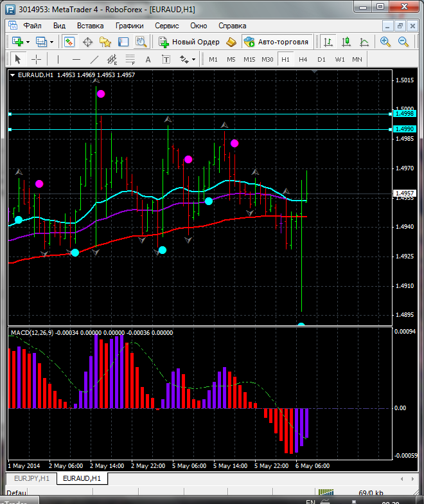
Task: Toggle the Terminal panel icon
Action: pos(123,42)
